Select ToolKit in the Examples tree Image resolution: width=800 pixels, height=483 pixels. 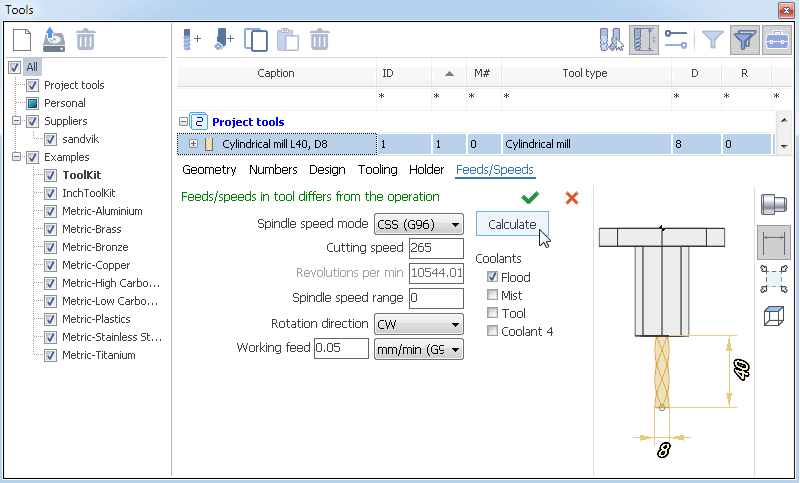coord(82,175)
